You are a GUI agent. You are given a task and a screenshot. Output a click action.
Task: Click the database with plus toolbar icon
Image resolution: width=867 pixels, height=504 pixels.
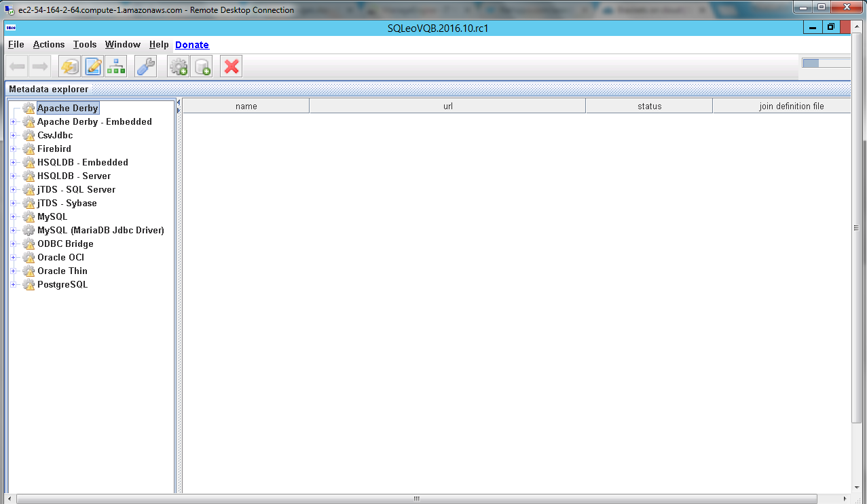point(202,66)
